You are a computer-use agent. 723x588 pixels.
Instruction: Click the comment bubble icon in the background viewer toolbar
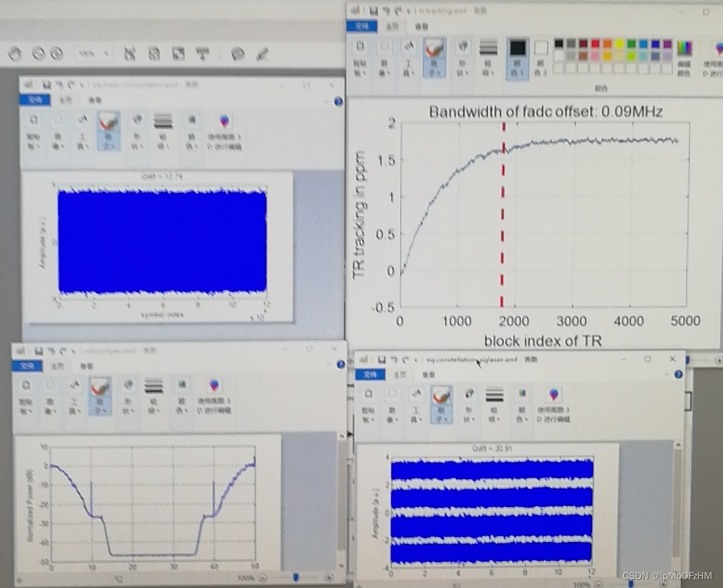[x=237, y=54]
